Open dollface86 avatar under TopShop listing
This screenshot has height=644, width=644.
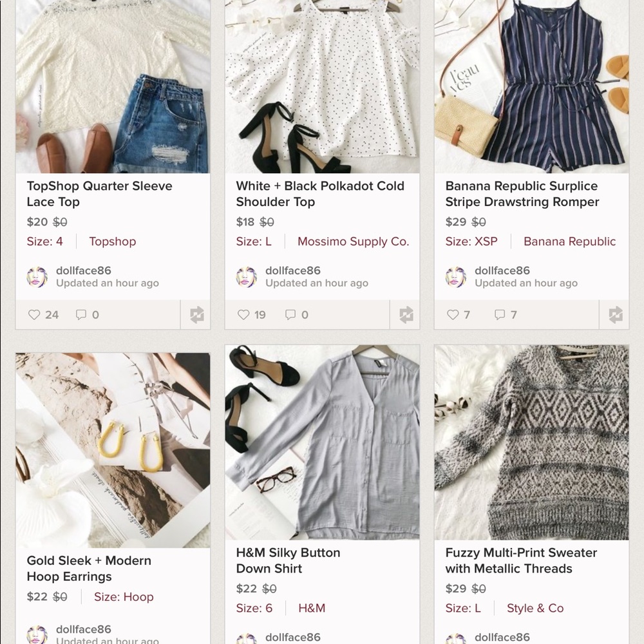[x=37, y=276]
